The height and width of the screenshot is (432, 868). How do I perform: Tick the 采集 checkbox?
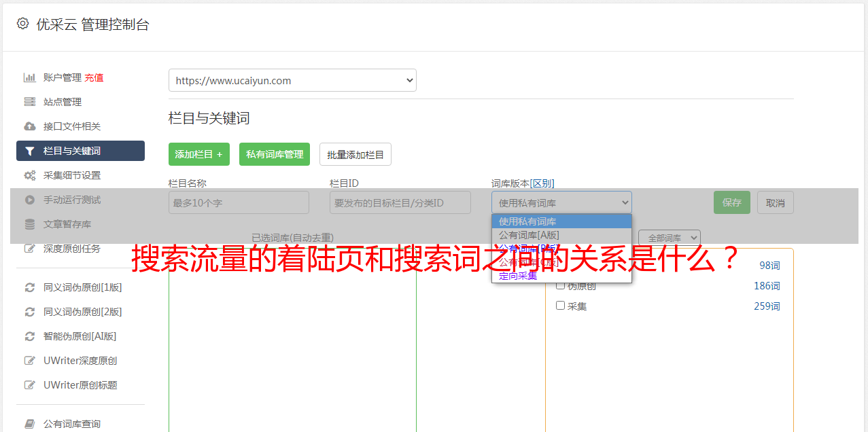click(x=561, y=306)
